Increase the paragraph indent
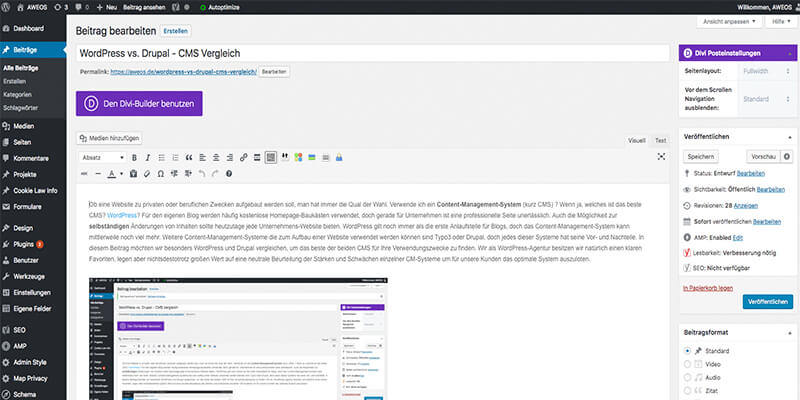 click(188, 174)
